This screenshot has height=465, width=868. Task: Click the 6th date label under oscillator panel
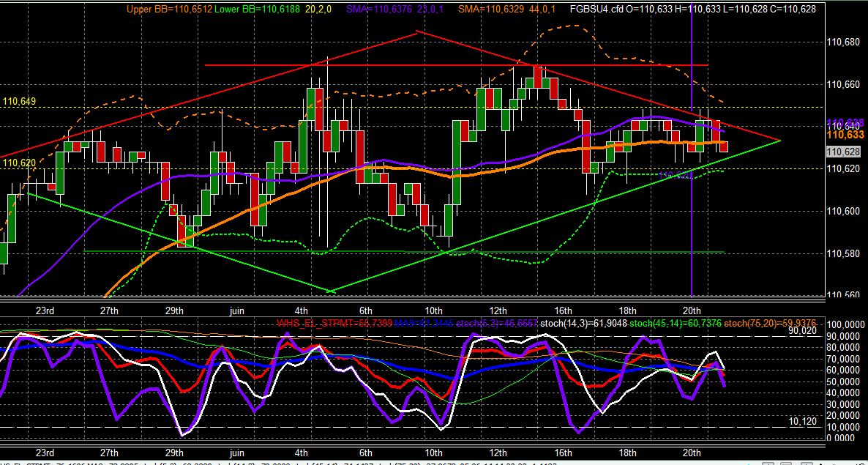click(365, 452)
